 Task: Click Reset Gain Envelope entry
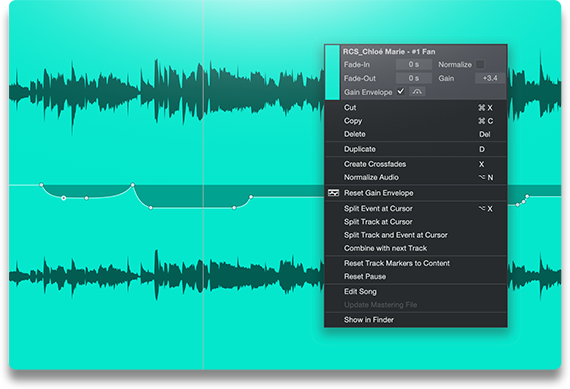pos(416,193)
